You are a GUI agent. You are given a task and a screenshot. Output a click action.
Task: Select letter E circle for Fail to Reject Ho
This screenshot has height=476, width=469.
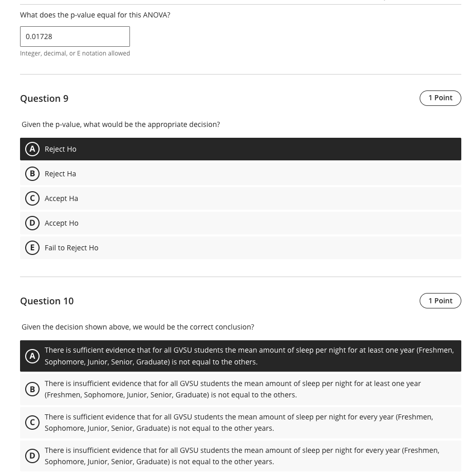coord(32,248)
